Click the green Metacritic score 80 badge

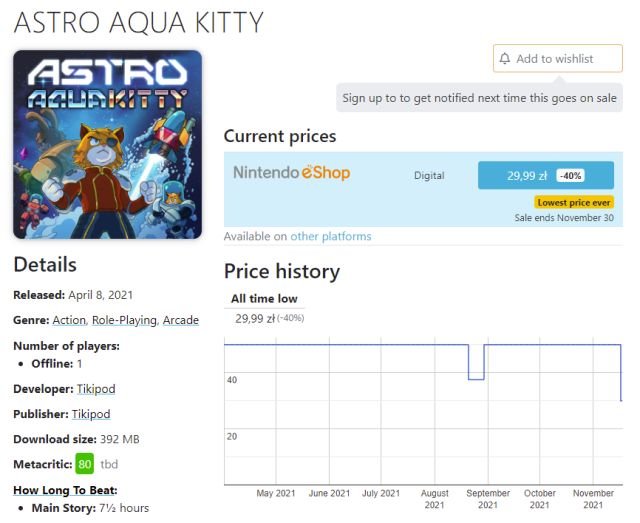click(x=85, y=465)
